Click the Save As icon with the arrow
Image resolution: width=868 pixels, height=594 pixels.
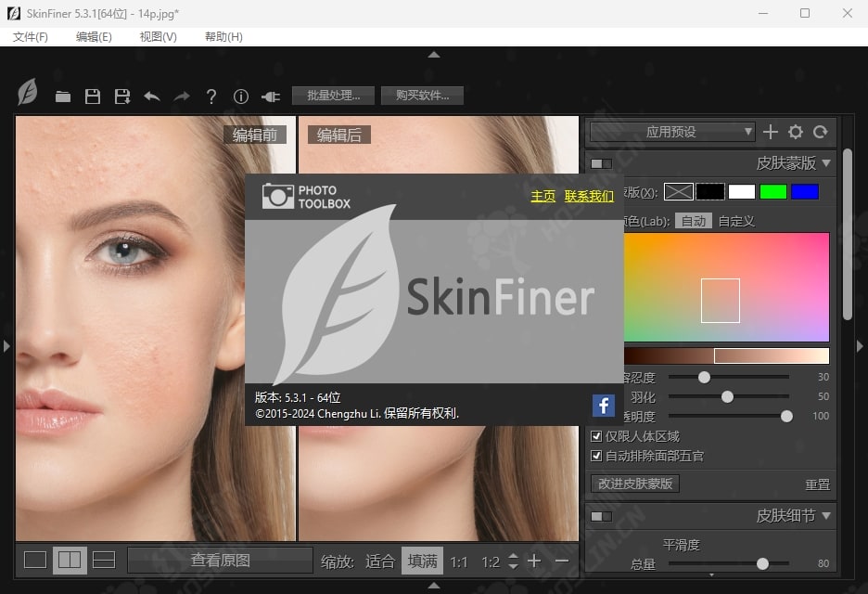121,97
